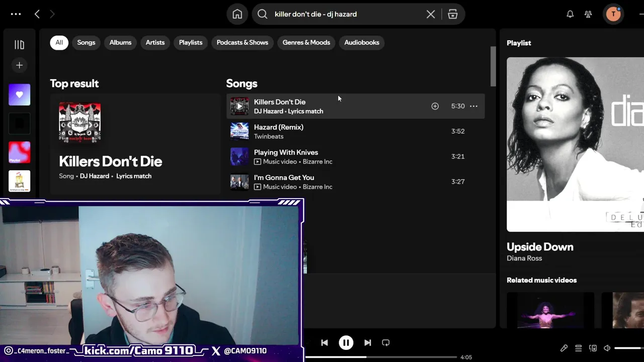The image size is (644, 362).
Task: Open the Killers Don't Die top result title
Action: click(x=110, y=161)
